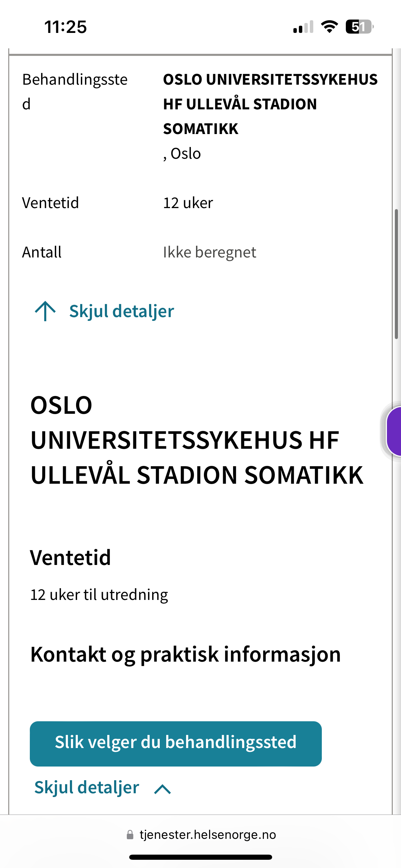The width and height of the screenshot is (401, 868).
Task: Tap the chevron-up icon beside bottom Skjul detaljer
Action: 162,789
